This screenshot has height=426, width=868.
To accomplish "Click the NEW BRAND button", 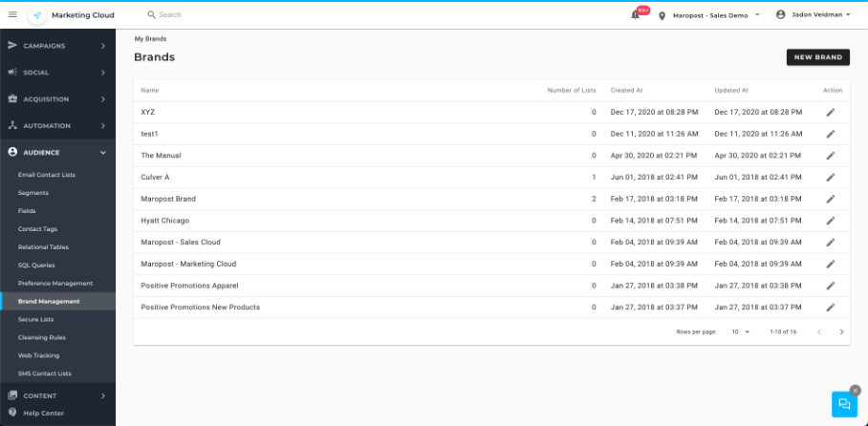I will [x=817, y=57].
